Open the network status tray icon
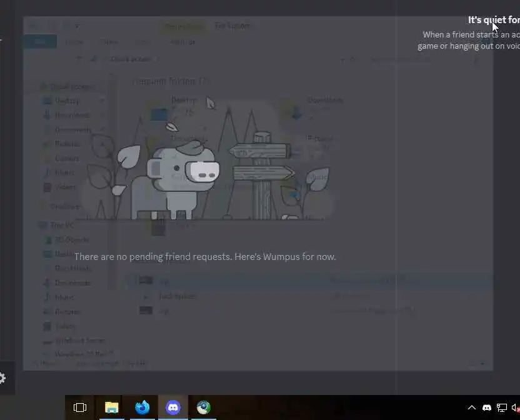This screenshot has height=420, width=520. click(x=501, y=407)
